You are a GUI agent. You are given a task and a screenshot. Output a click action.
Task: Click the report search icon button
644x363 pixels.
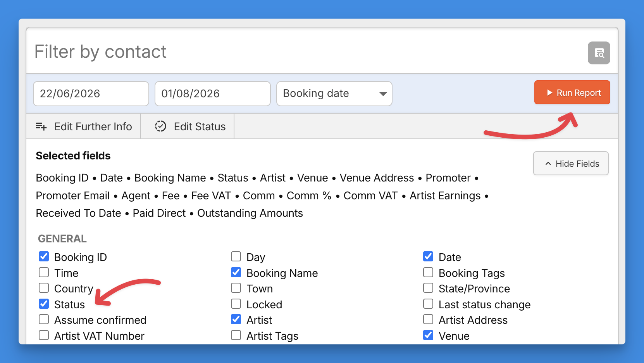[599, 53]
